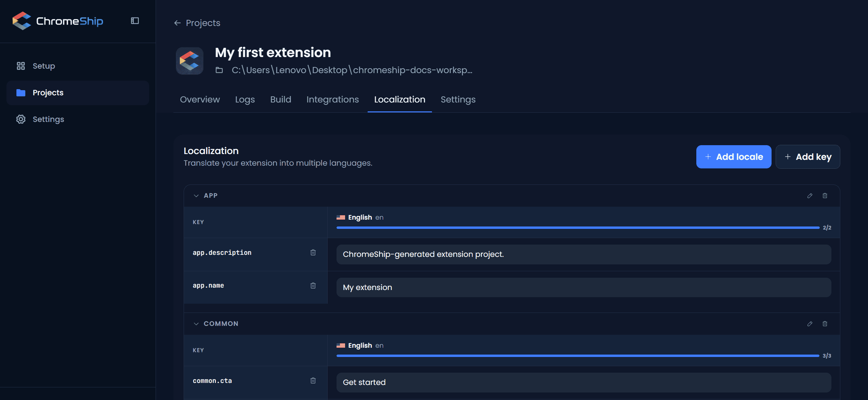Click the Add key button
868x400 pixels.
(807, 157)
